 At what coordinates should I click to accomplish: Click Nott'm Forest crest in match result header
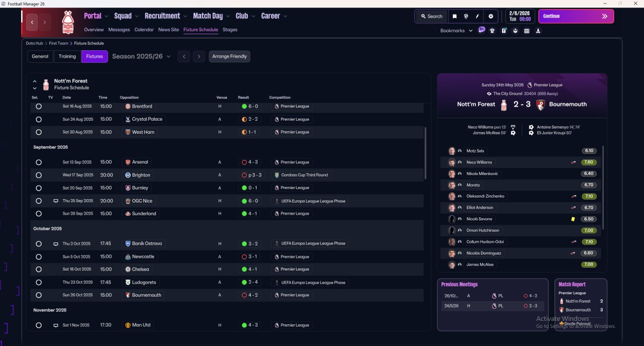tap(504, 105)
